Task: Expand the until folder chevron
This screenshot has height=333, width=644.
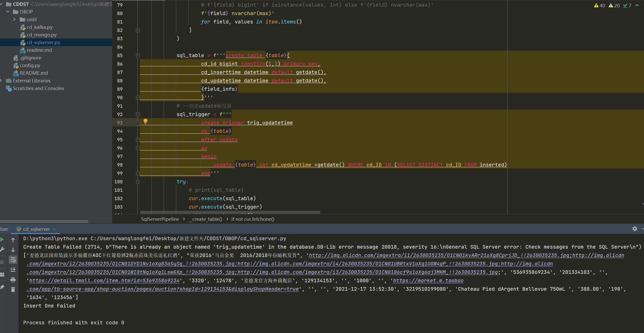Action: coord(14,19)
